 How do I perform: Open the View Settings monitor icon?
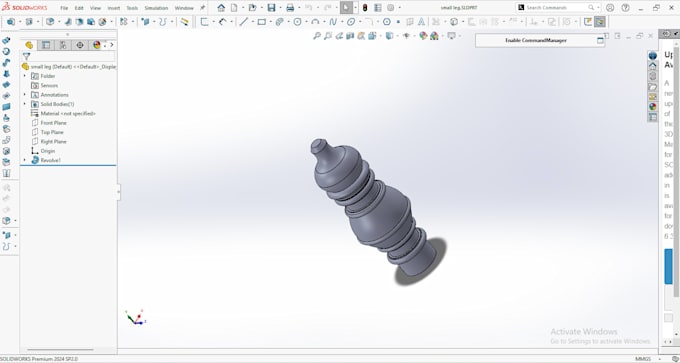[x=451, y=36]
